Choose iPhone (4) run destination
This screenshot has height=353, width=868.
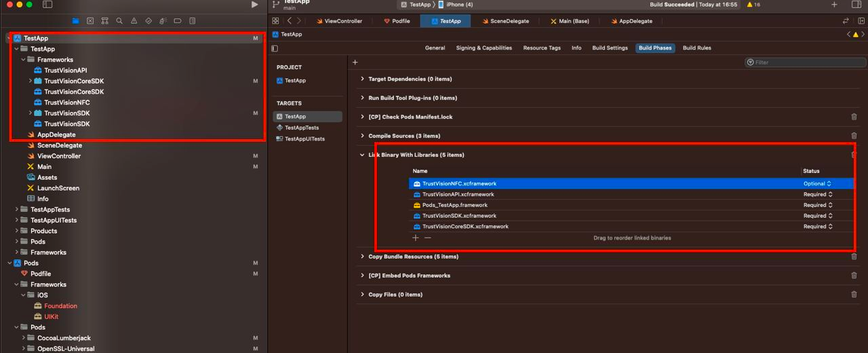coord(455,5)
